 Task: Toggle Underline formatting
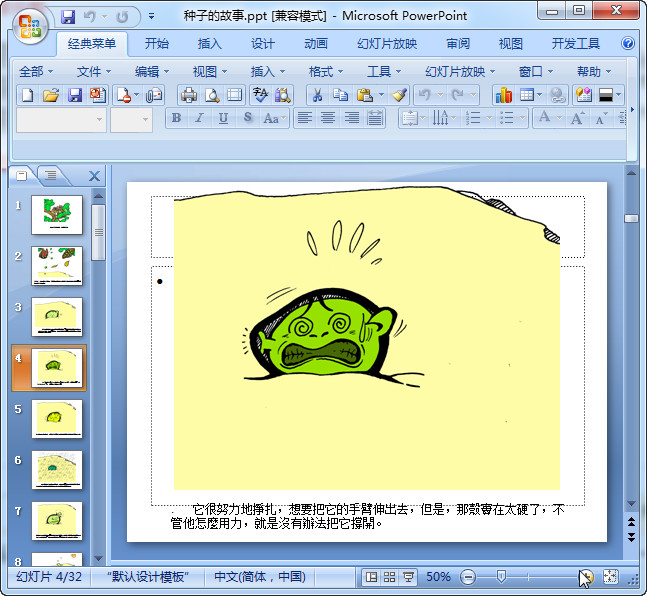tap(223, 118)
